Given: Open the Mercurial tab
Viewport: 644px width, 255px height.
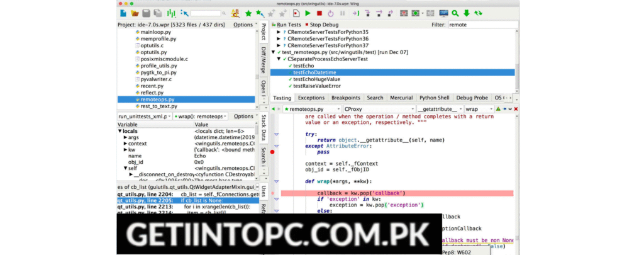Looking at the screenshot, I should (401, 98).
